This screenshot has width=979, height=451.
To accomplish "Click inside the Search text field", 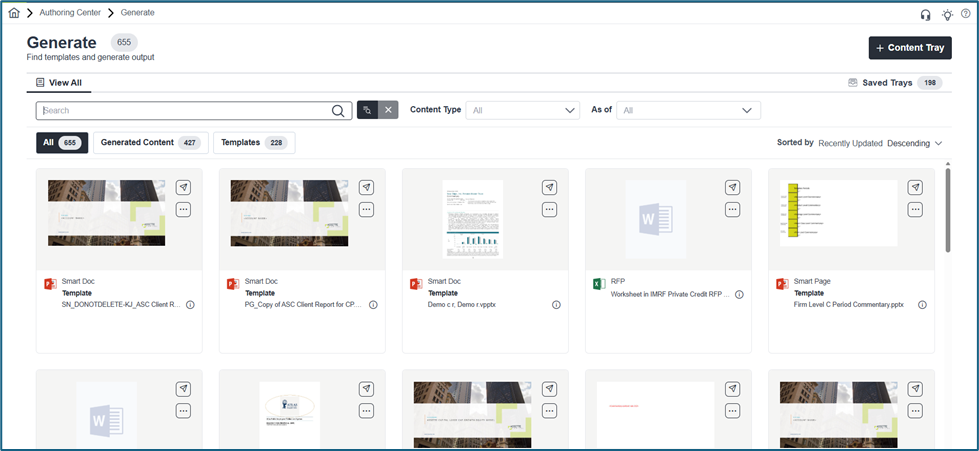I will [185, 111].
